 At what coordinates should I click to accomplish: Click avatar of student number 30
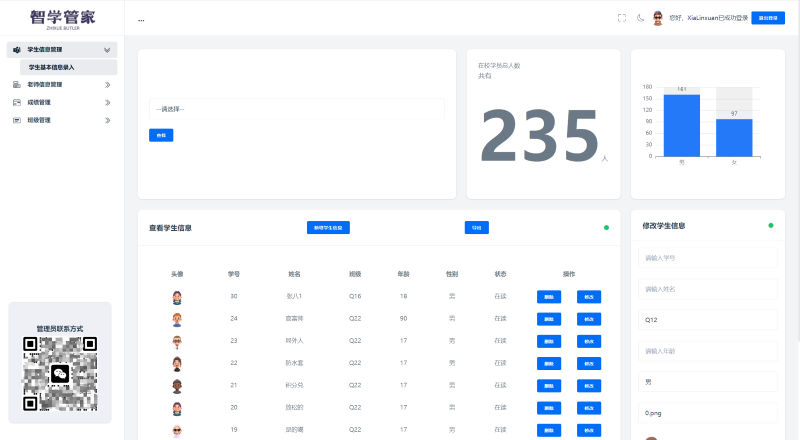pyautogui.click(x=177, y=297)
